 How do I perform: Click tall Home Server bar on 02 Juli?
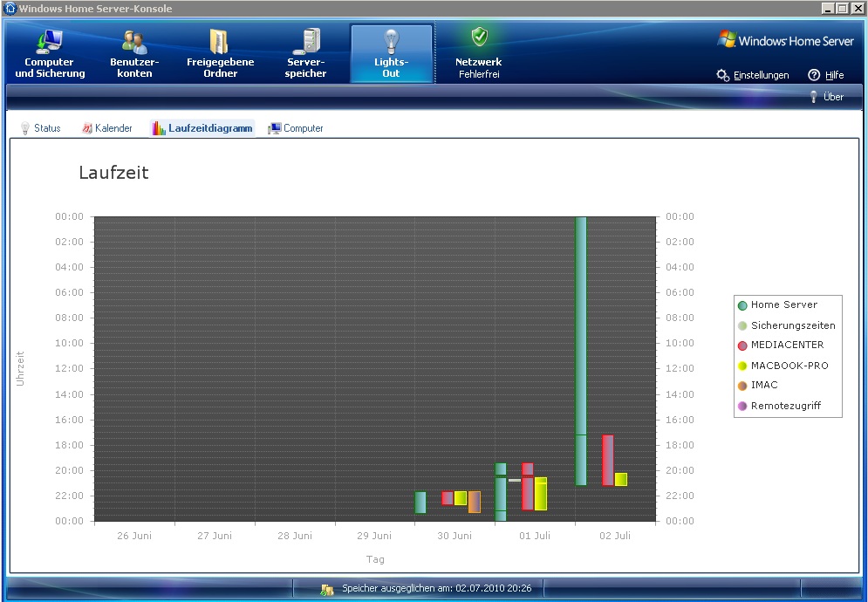pyautogui.click(x=581, y=349)
